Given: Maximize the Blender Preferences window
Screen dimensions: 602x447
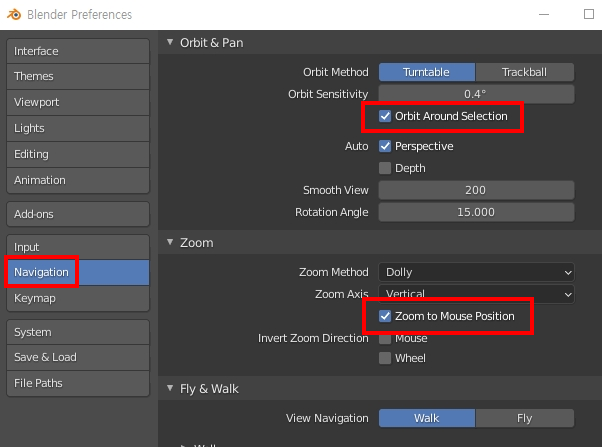Looking at the screenshot, I should tap(589, 14).
